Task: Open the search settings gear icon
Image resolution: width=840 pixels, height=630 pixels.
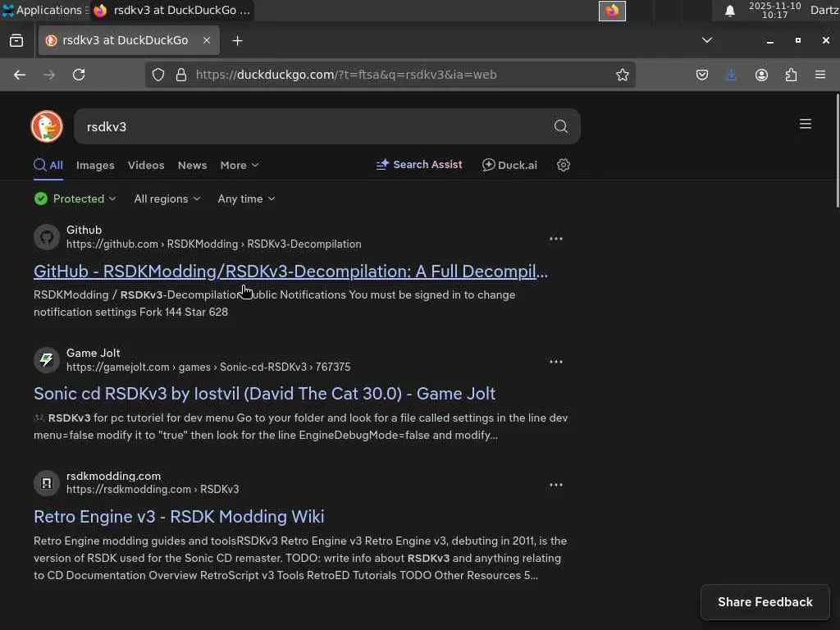Action: 564,165
